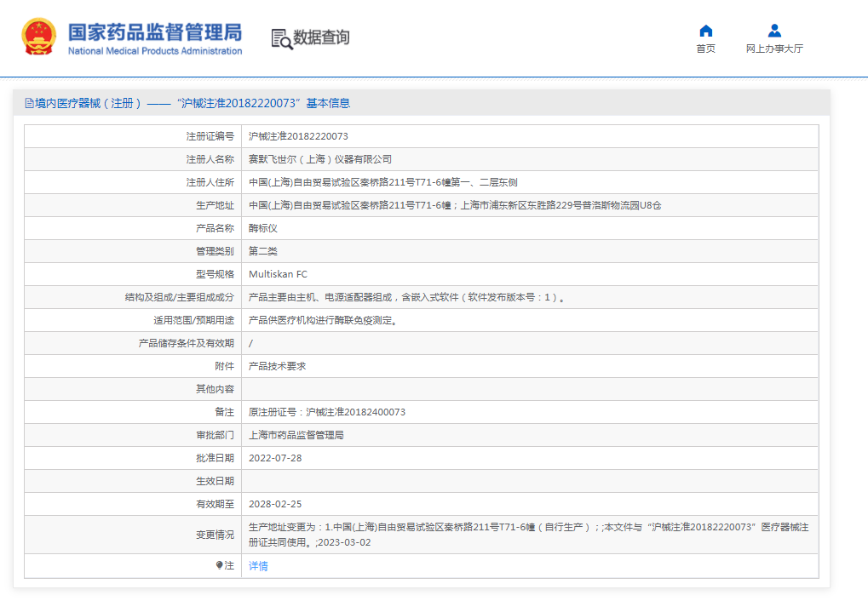The image size is (868, 601).
Task: Open the 详情 details link
Action: tap(258, 566)
